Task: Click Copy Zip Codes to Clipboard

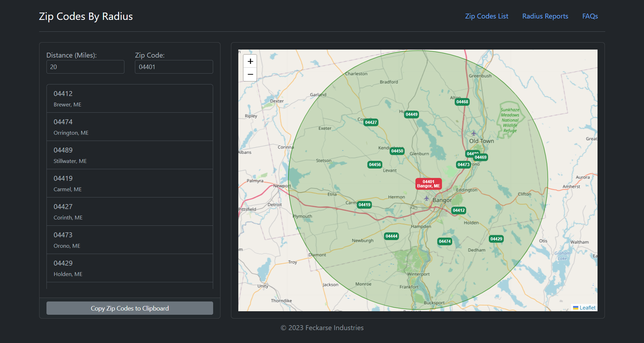Action: click(130, 308)
